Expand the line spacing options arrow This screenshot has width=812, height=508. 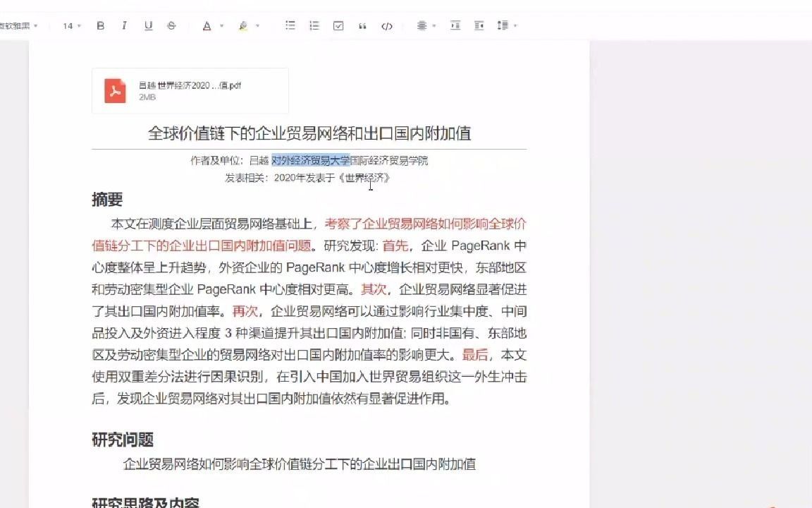point(515,25)
